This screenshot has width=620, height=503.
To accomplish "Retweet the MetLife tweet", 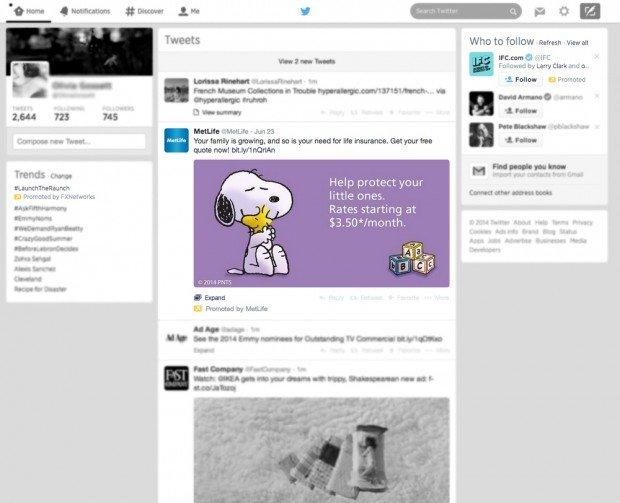I will [x=367, y=297].
